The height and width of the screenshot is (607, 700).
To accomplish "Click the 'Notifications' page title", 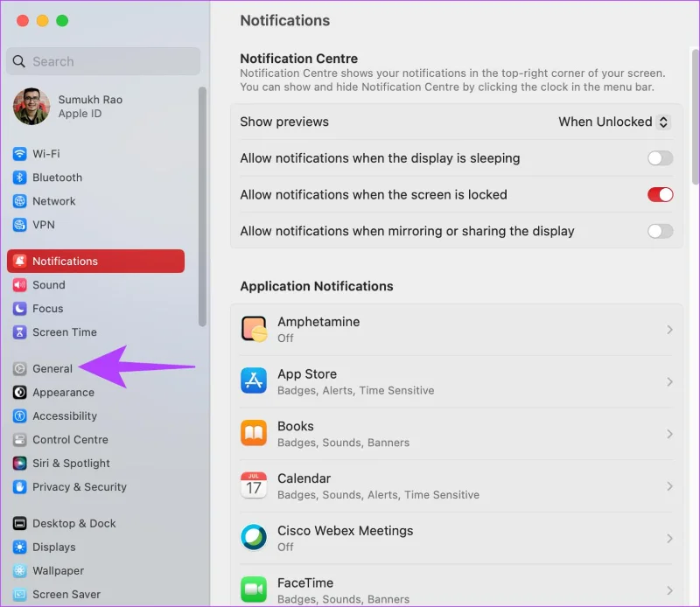I will point(285,20).
